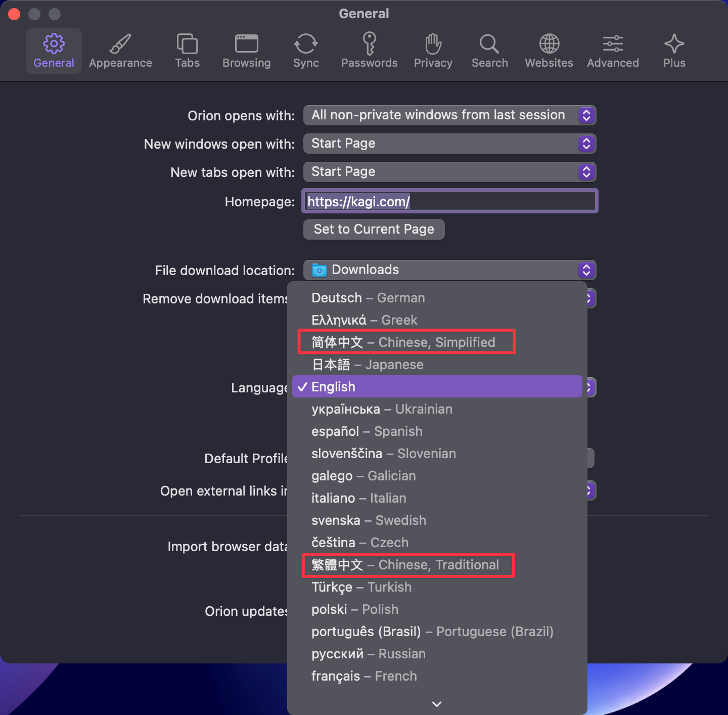
Task: Choose Japanese in the language menu
Action: [x=368, y=365]
